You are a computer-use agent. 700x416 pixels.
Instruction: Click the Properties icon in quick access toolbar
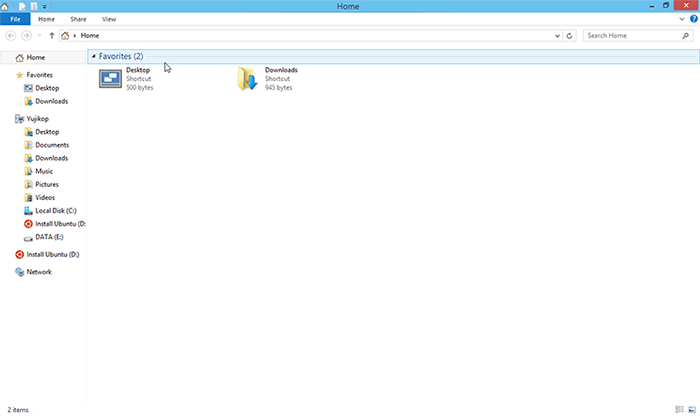(x=21, y=6)
